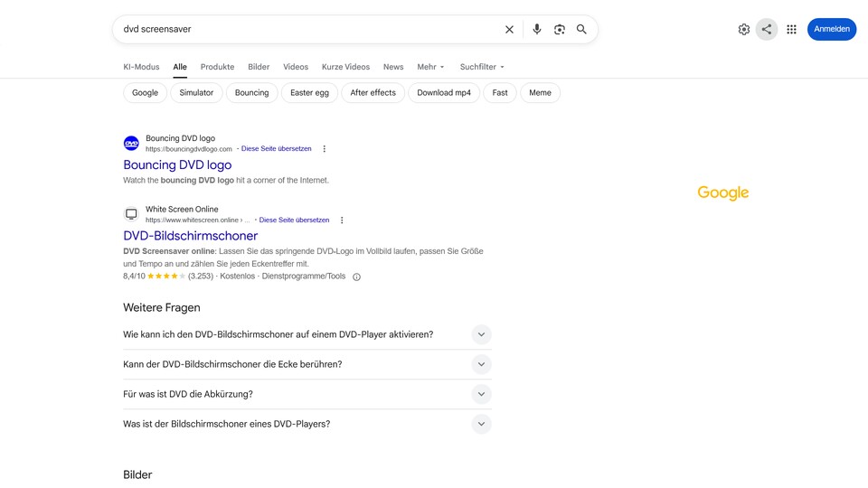Click the White Screen Online site favicon
868x488 pixels.
pyautogui.click(x=131, y=214)
